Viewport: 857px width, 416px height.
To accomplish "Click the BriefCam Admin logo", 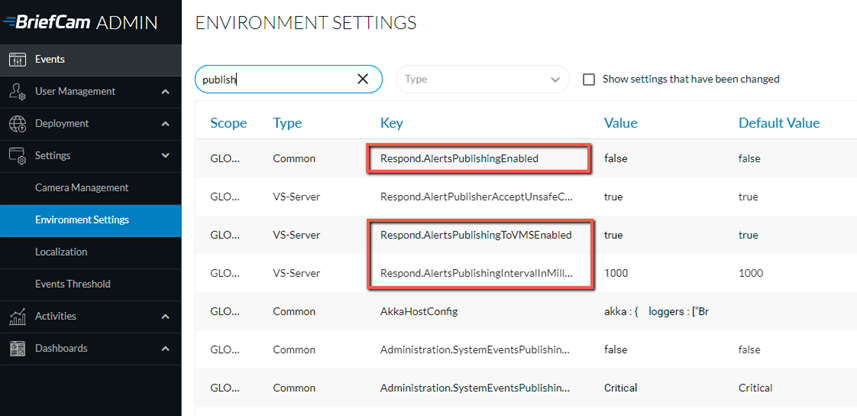I will 80,22.
